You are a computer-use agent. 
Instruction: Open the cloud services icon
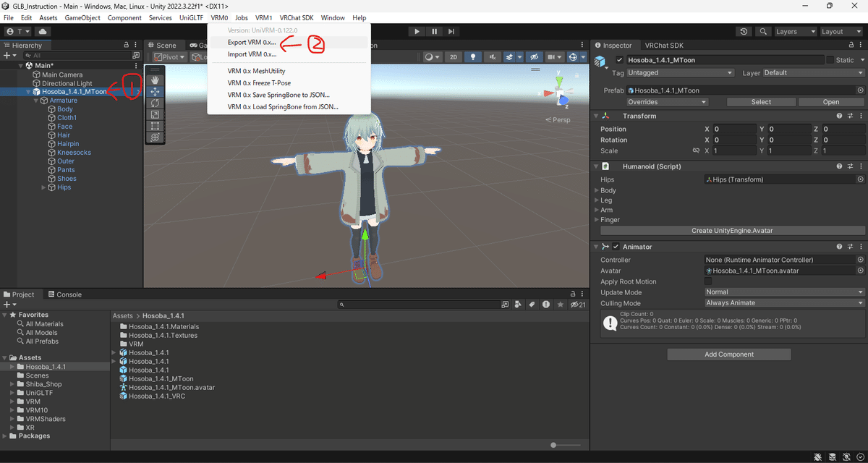tap(42, 32)
